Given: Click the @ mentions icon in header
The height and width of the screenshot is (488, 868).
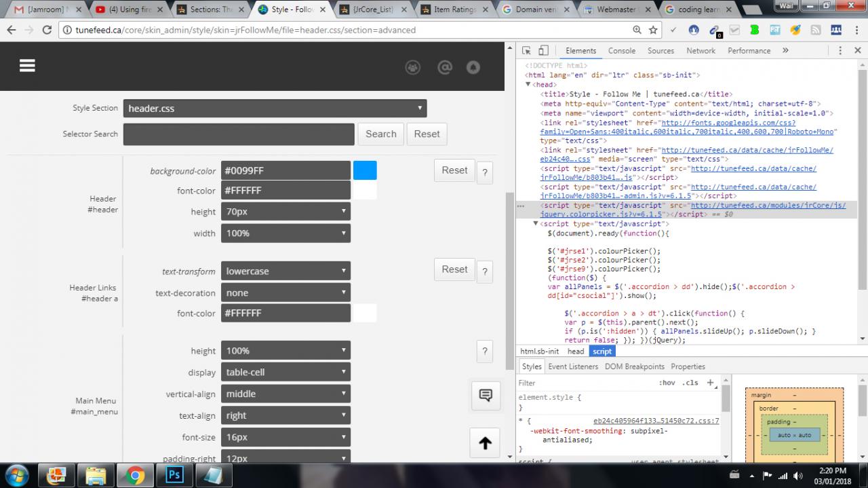Looking at the screenshot, I should pos(444,67).
